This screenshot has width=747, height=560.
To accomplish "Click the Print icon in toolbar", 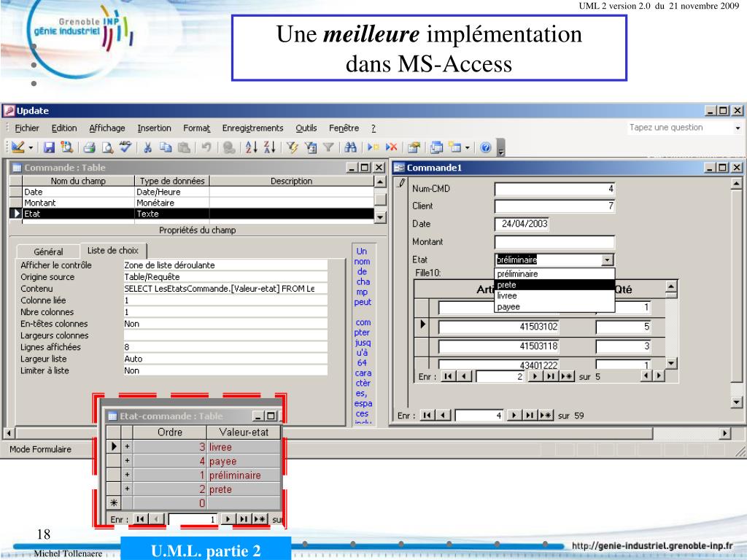I will pyautogui.click(x=89, y=147).
